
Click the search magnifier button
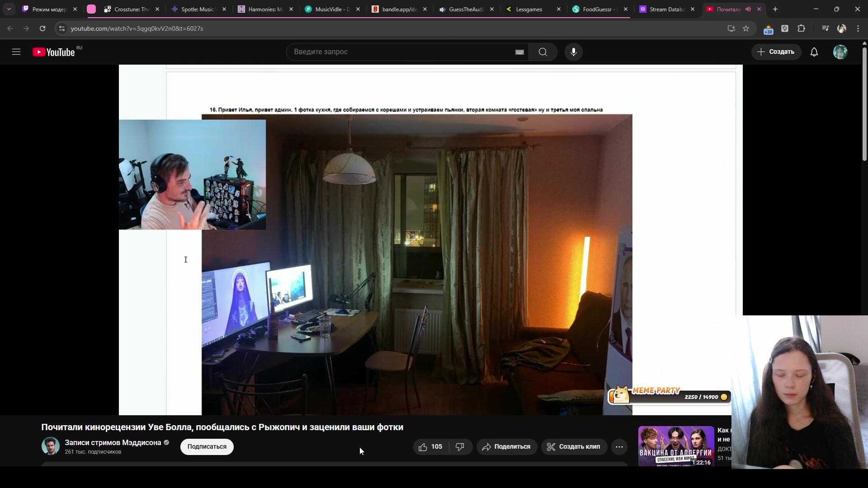pos(542,52)
